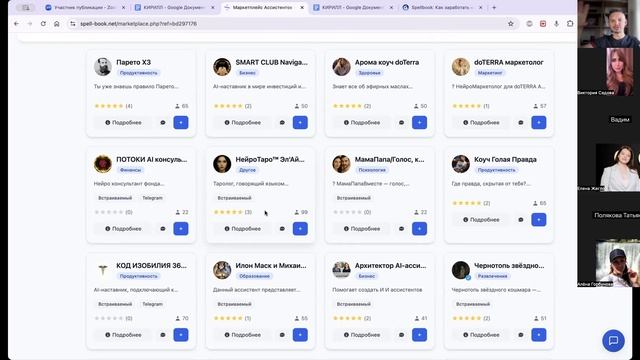Open chat bubble icon on Архитектор AI card

click(401, 335)
